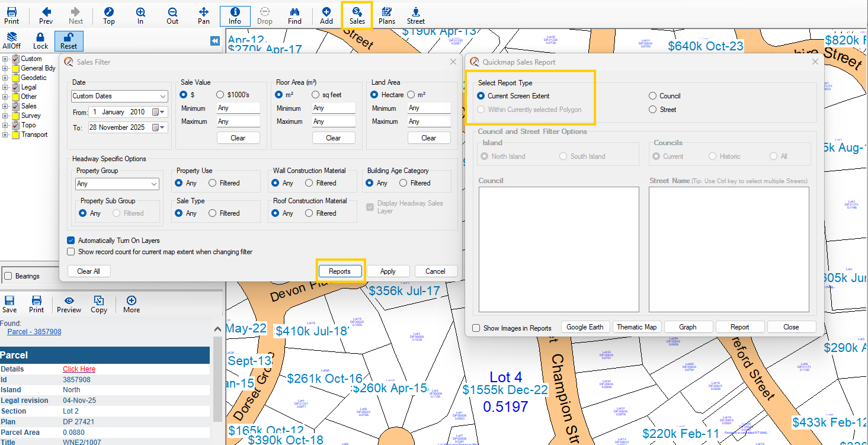Image resolution: width=868 pixels, height=445 pixels.
Task: Click the Minimum Sale Value input field
Action: coord(238,108)
